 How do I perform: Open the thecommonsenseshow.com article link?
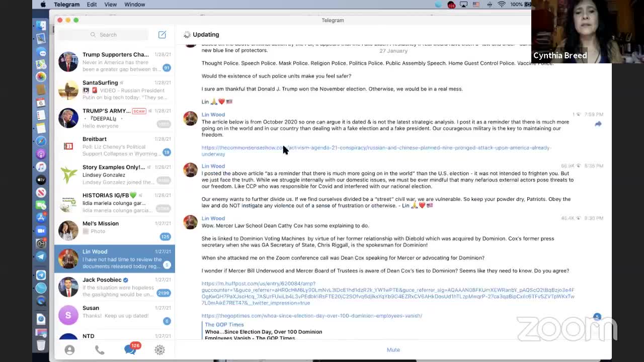pyautogui.click(x=376, y=151)
